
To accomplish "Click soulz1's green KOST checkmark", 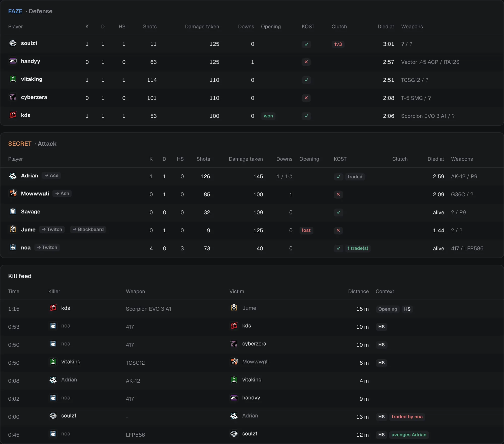I will pyautogui.click(x=306, y=44).
